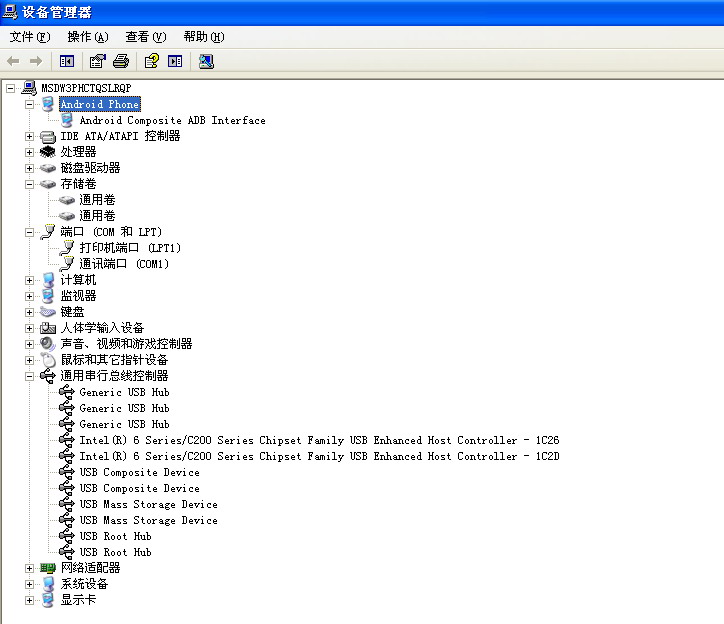Click the 磁盘驱动器 disk drive icon
This screenshot has width=724, height=624.
[48, 168]
